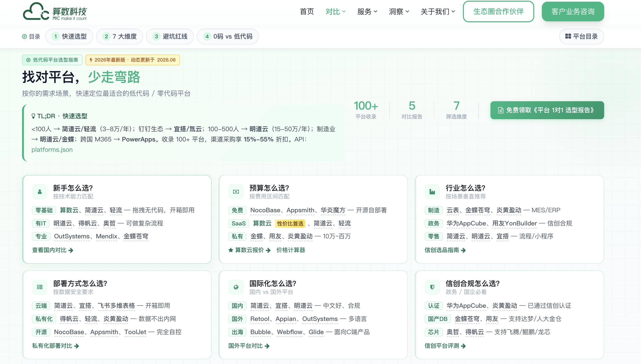Open the 信创平台评测 link
Viewport: 641px width, 364px height.
445,346
